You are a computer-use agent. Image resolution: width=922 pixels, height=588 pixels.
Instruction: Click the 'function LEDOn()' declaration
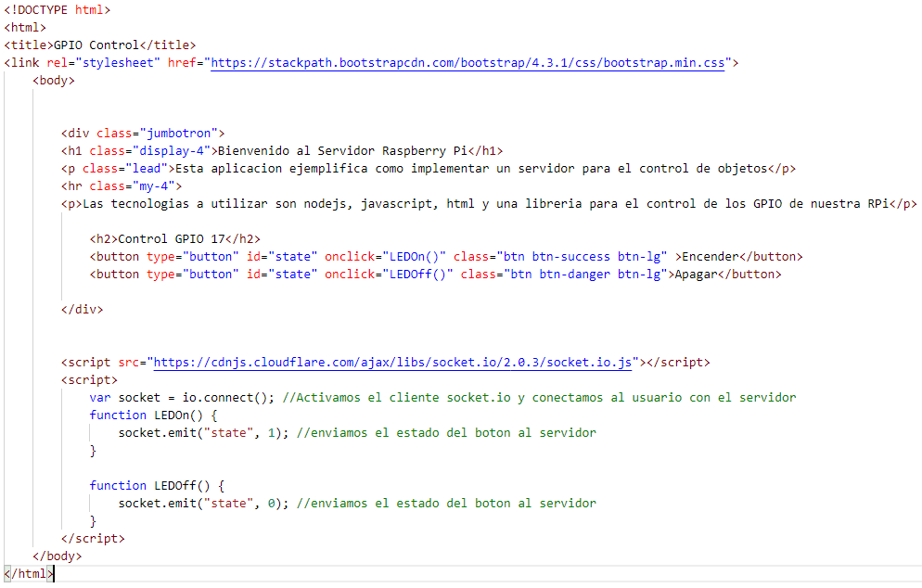coord(152,415)
